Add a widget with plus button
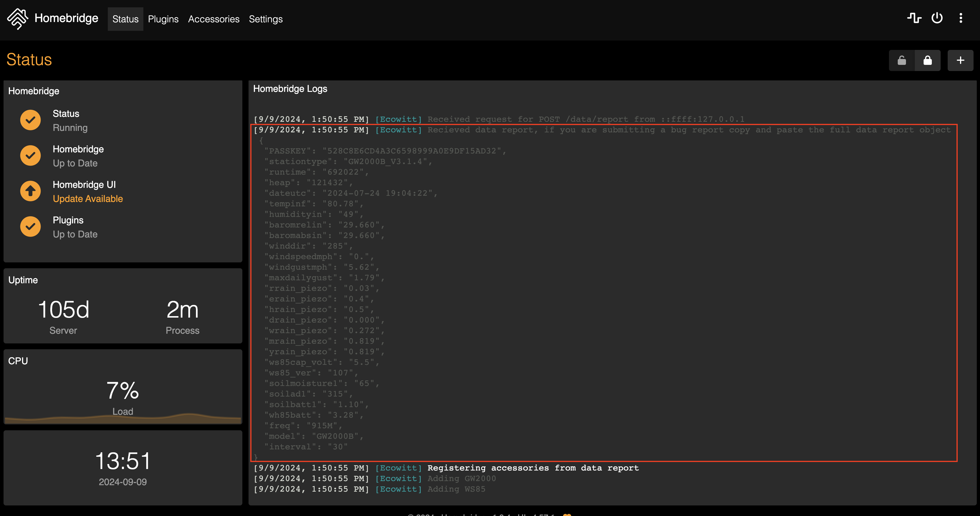Screen dimensions: 980x516 click(x=960, y=60)
